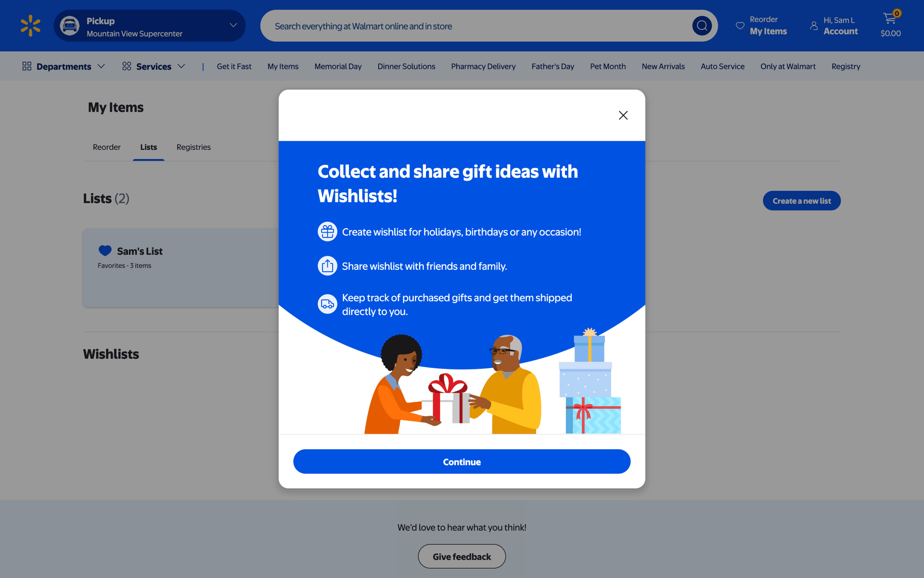The image size is (924, 578).
Task: Open New Arrivals nav link
Action: [663, 66]
